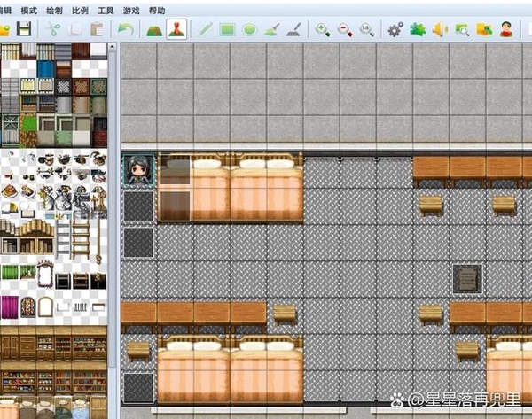
Task: Open the event searcher icon
Action: pyautogui.click(x=462, y=29)
